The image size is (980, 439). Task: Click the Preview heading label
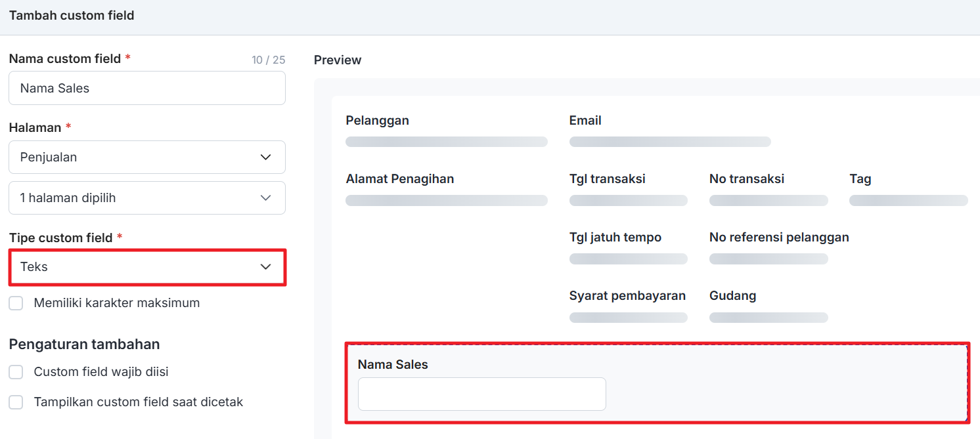tap(338, 60)
